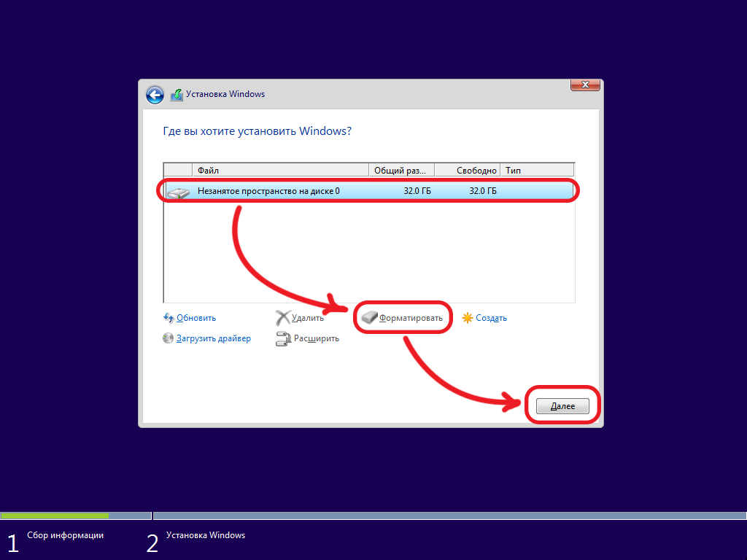747x560 pixels.
Task: Sort by the Файл column header
Action: 280,170
